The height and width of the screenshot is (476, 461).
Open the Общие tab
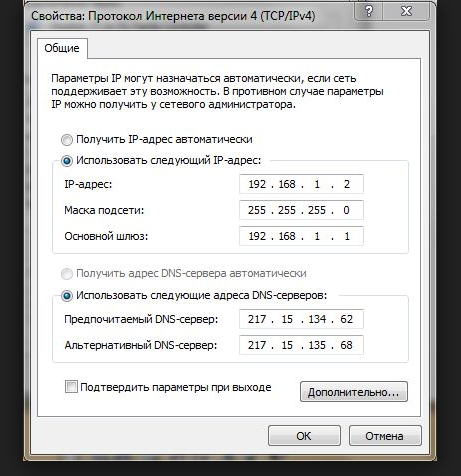(x=62, y=48)
